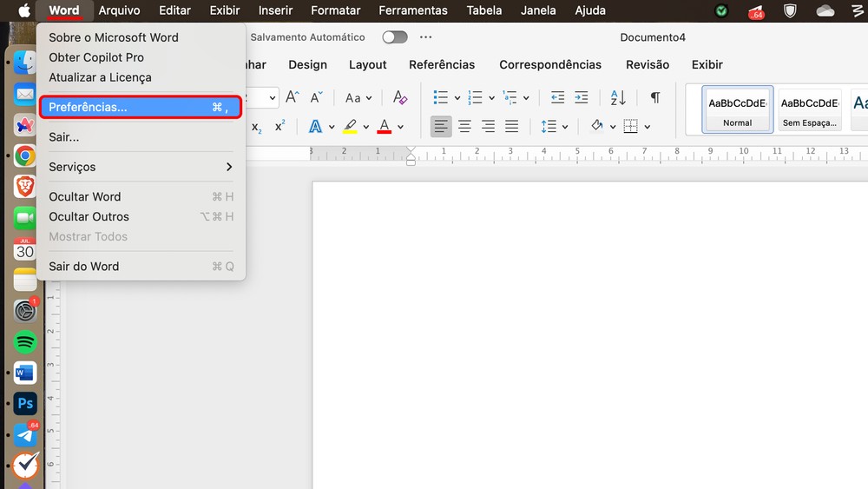The height and width of the screenshot is (489, 868).
Task: Select Preferências in the Word menu
Action: click(139, 107)
